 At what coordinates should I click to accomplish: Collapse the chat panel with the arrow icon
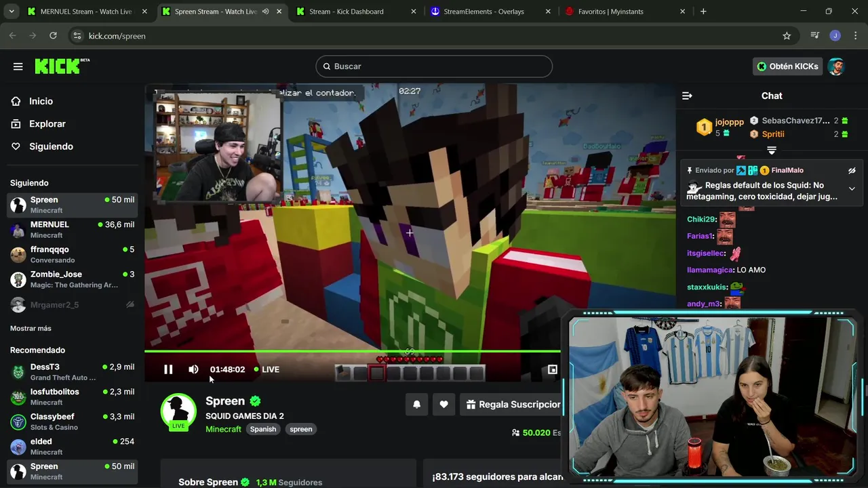coord(687,96)
